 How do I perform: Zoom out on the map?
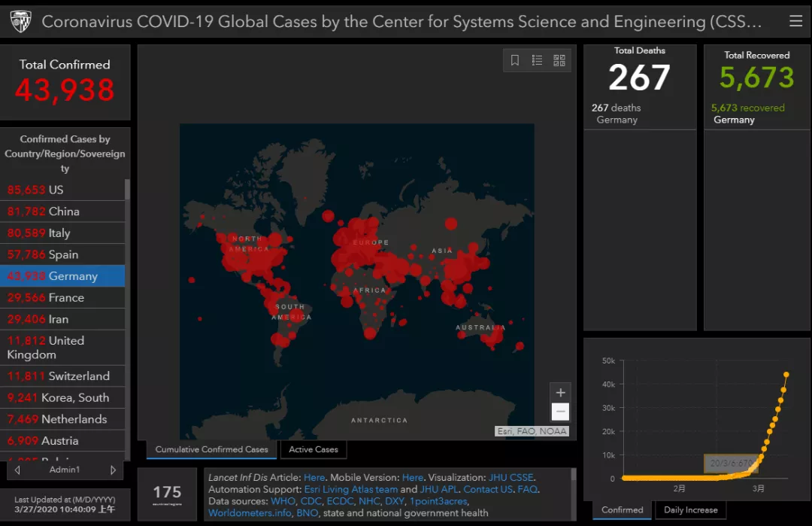coord(560,412)
